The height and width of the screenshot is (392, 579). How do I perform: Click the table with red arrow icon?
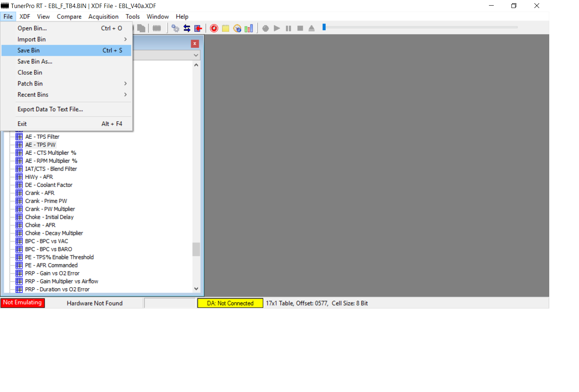(198, 28)
